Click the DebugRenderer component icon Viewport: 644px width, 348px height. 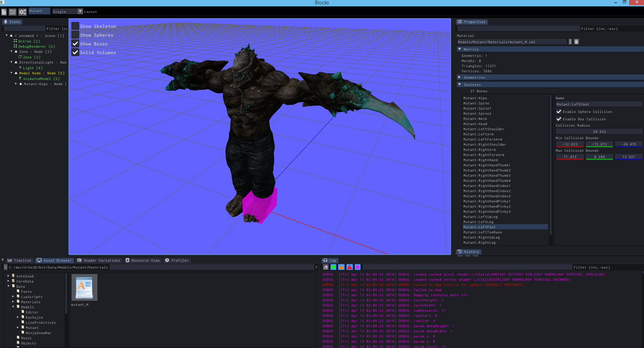(15, 46)
